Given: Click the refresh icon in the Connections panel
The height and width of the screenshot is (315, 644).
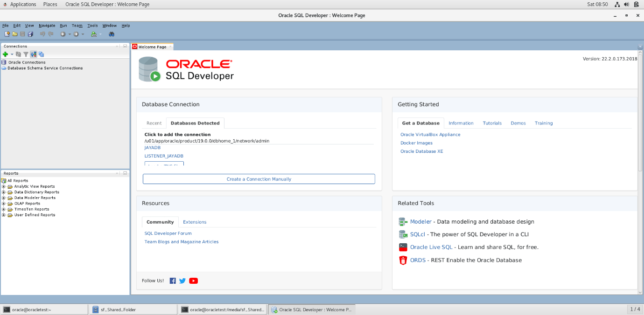Looking at the screenshot, I should click(x=18, y=54).
